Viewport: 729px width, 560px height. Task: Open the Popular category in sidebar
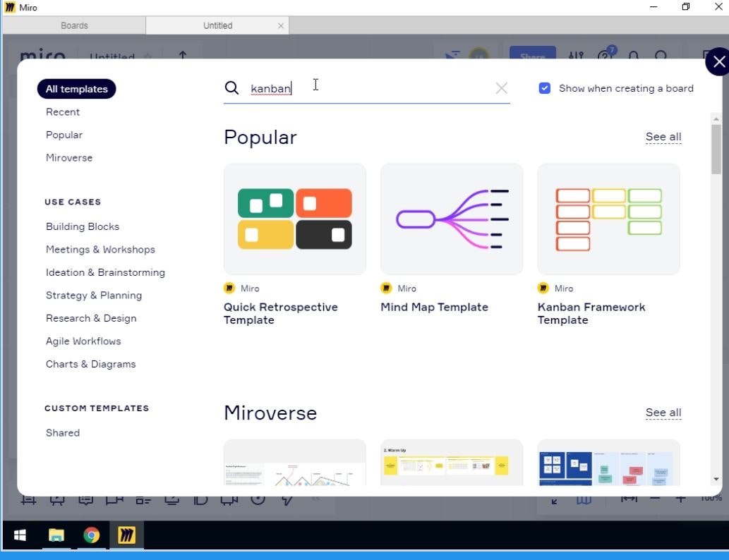(x=64, y=135)
